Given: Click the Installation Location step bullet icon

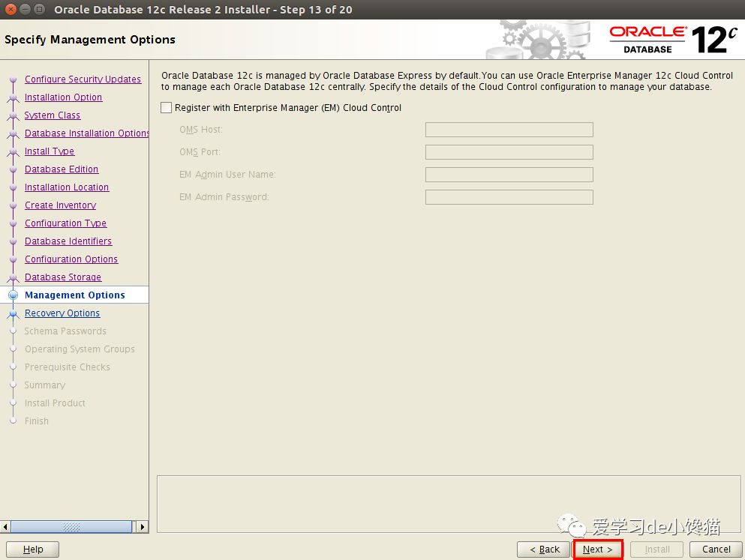Looking at the screenshot, I should tap(14, 187).
